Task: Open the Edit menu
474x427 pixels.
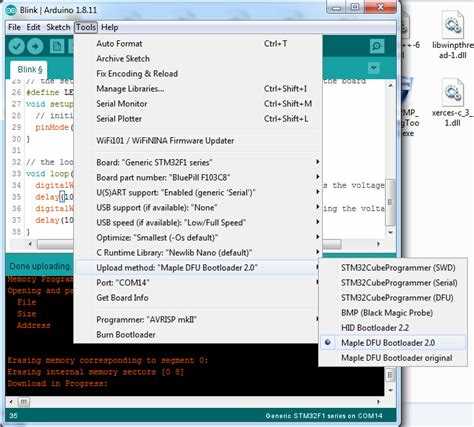Action: pyautogui.click(x=33, y=27)
